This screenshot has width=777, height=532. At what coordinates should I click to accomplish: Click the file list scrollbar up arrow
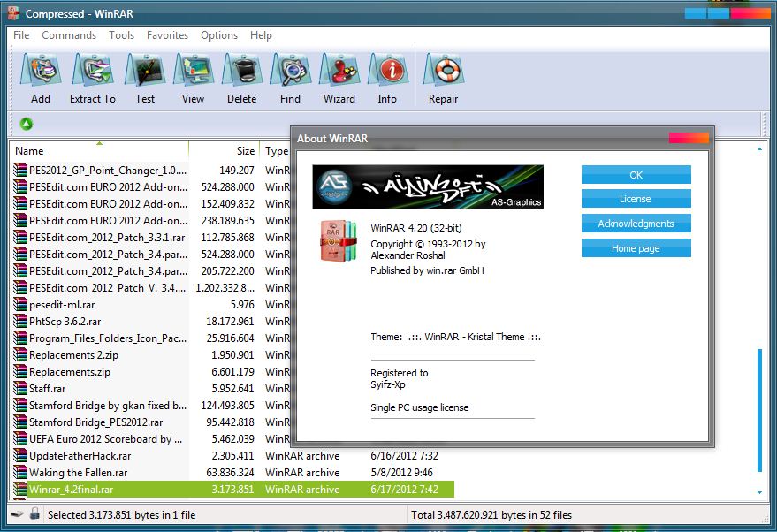[759, 149]
